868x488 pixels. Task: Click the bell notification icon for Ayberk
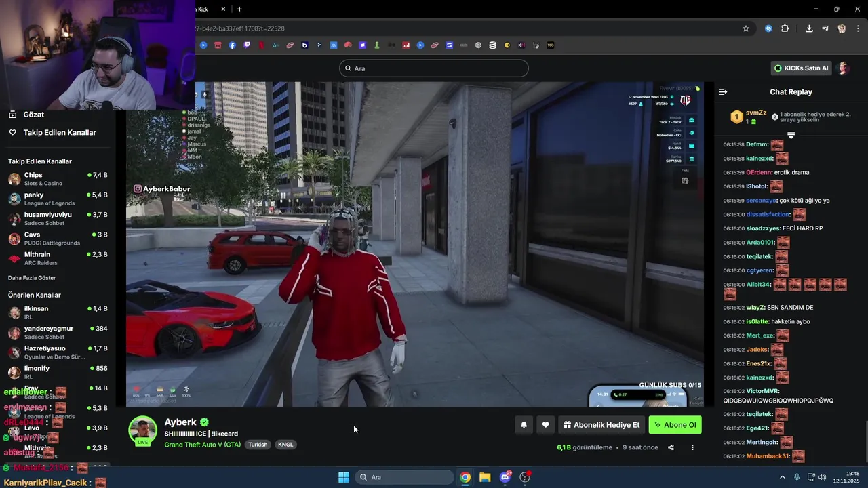pyautogui.click(x=524, y=425)
